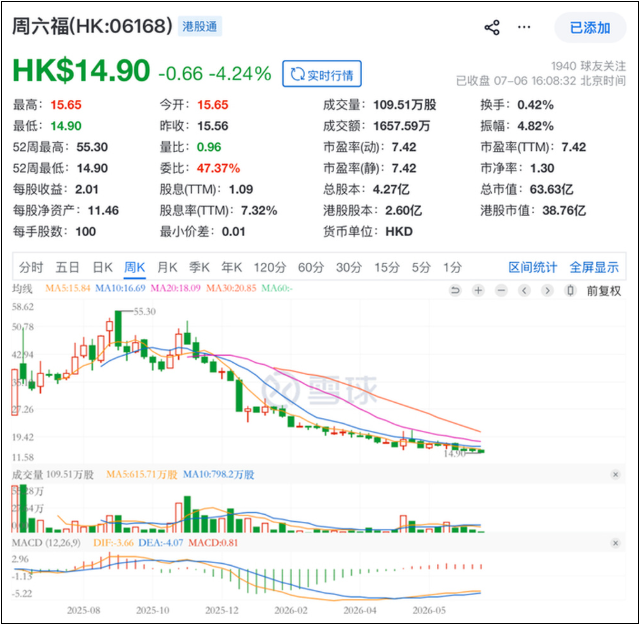
Task: Switch to the 分时 chart tab
Action: click(31, 267)
